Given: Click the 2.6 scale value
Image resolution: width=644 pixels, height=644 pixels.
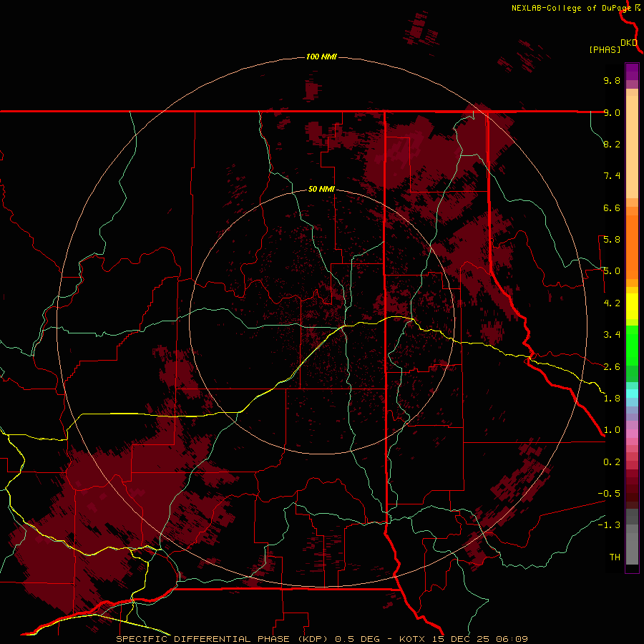Looking at the screenshot, I should click(612, 367).
